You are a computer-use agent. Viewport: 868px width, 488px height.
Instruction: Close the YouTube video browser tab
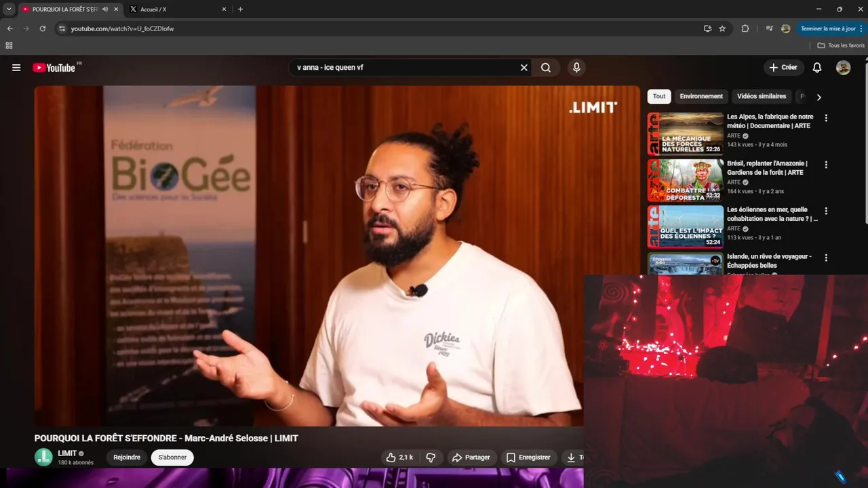116,9
